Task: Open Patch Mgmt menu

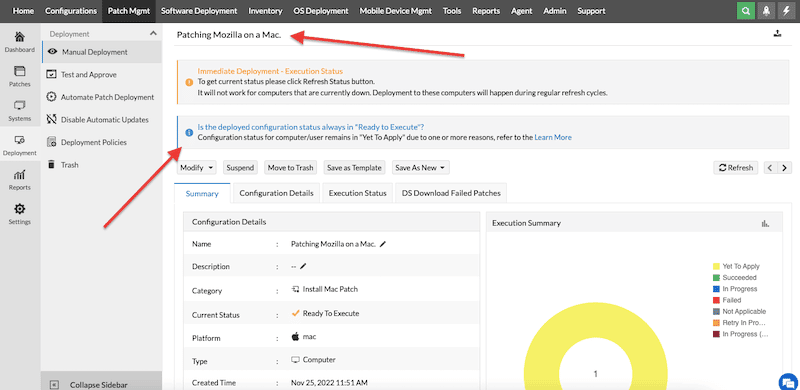Action: (129, 11)
